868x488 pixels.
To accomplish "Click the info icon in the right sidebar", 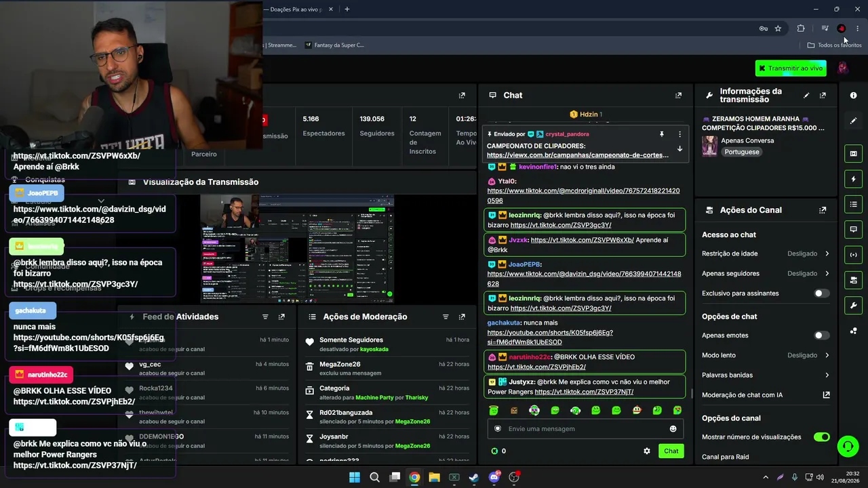I will click(853, 96).
